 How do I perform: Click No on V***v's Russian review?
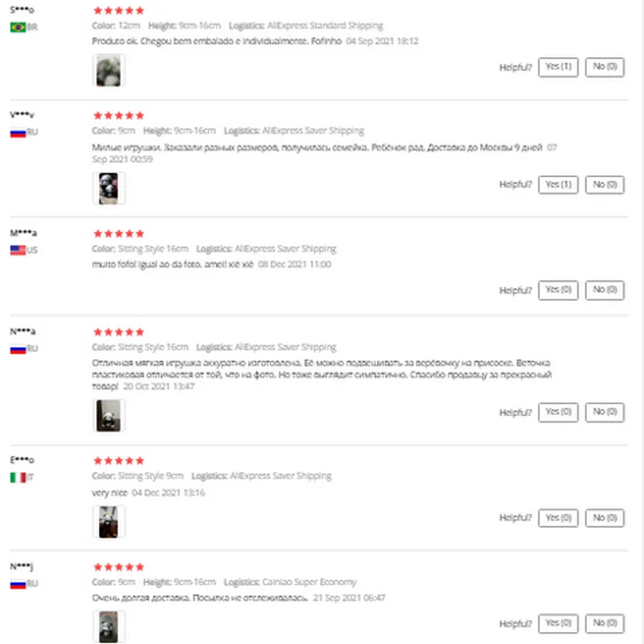[x=605, y=184]
